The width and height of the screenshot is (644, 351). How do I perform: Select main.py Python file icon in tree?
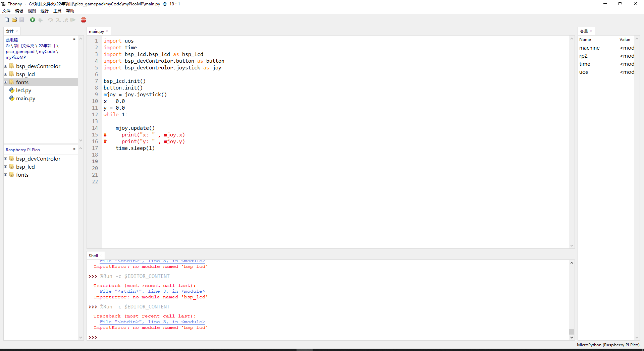(12, 99)
